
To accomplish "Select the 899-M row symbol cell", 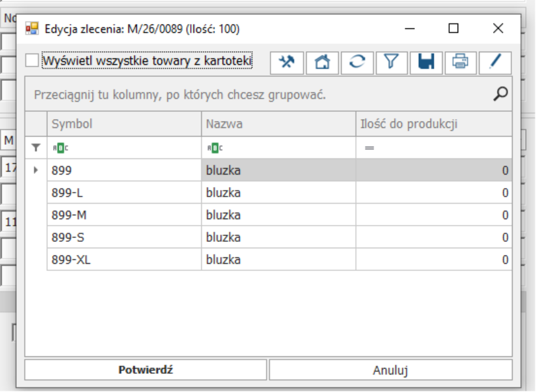I will click(x=124, y=215).
